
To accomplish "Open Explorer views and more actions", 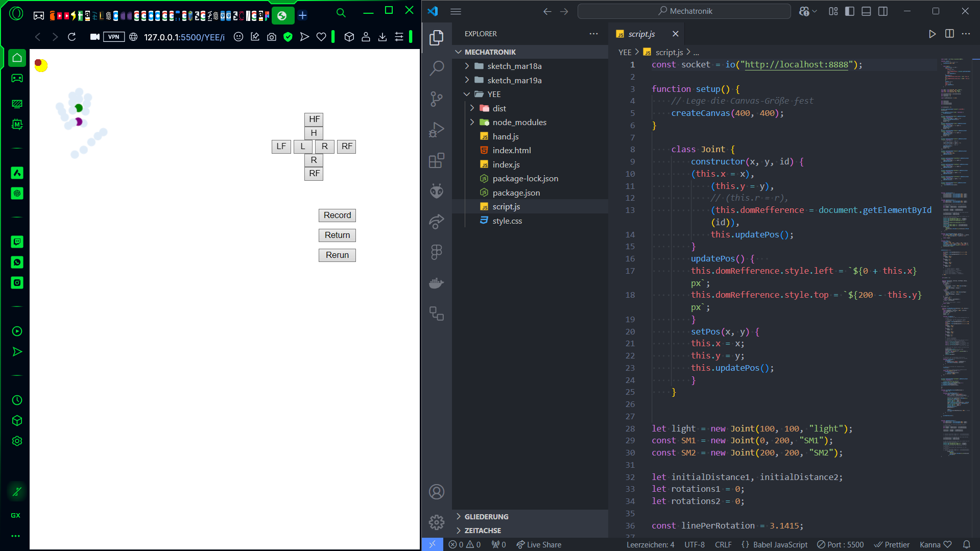I will [x=593, y=34].
